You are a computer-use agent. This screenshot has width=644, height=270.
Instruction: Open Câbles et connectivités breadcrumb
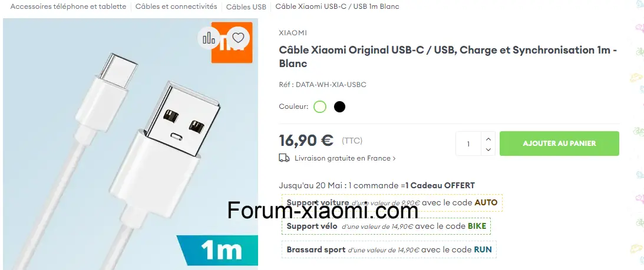click(x=176, y=6)
